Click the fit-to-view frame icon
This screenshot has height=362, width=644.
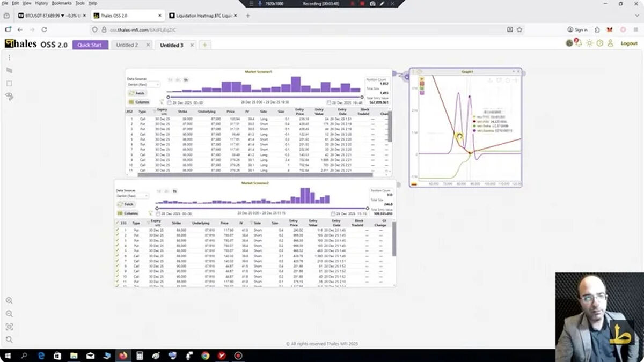click(x=9, y=327)
